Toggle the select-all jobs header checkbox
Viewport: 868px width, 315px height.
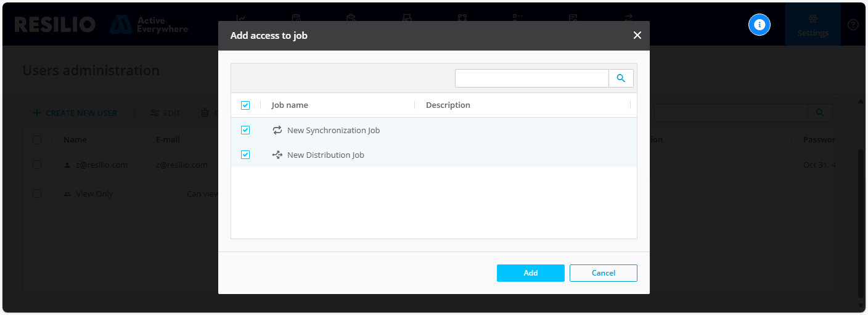click(x=245, y=105)
